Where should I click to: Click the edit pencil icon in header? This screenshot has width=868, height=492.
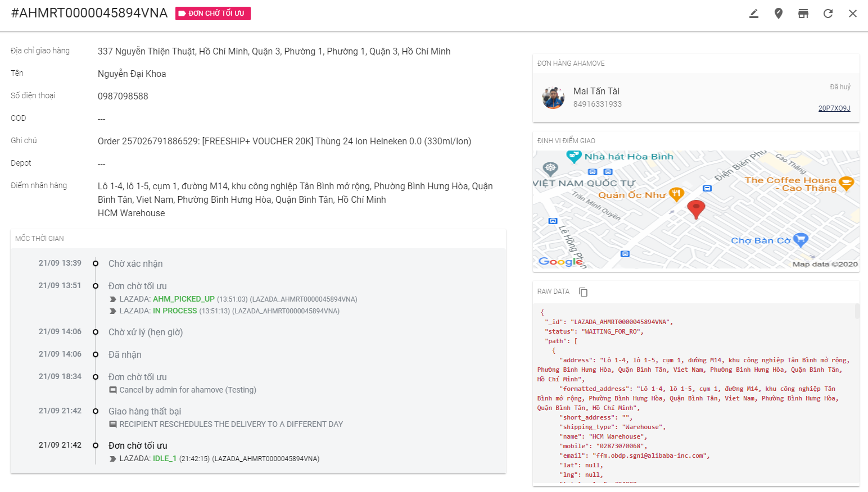pyautogui.click(x=754, y=13)
